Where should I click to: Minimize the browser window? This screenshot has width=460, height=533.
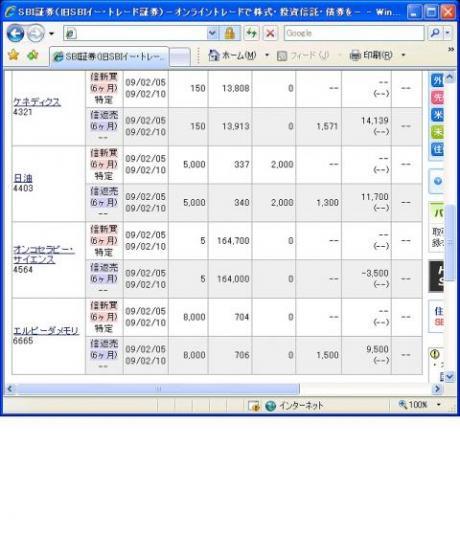coord(414,13)
